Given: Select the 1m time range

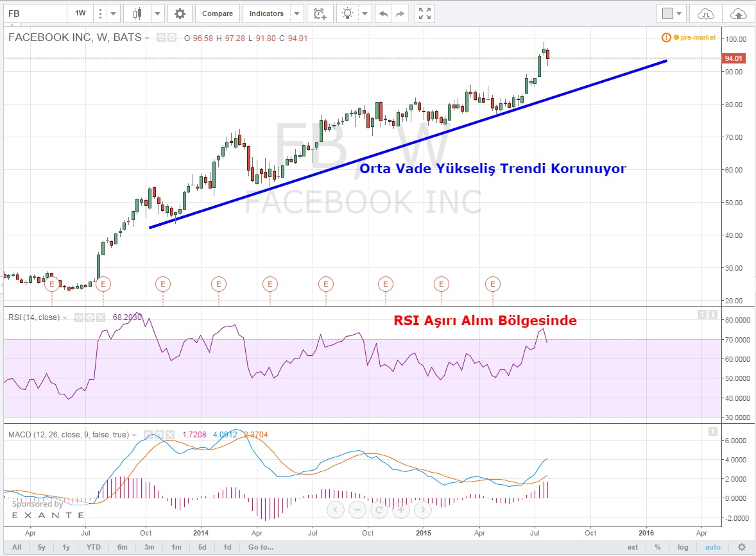Looking at the screenshot, I should click(x=176, y=547).
